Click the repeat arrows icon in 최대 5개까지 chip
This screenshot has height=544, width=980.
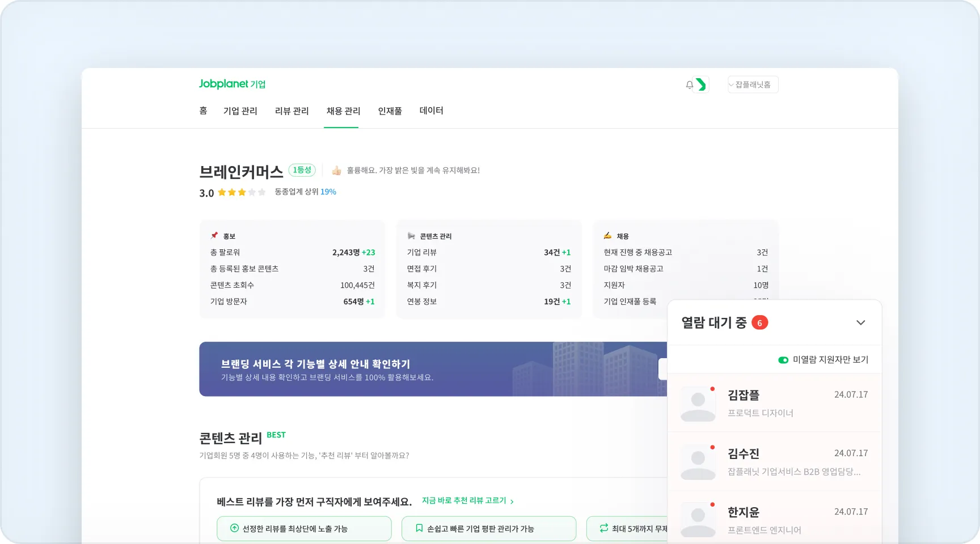604,528
